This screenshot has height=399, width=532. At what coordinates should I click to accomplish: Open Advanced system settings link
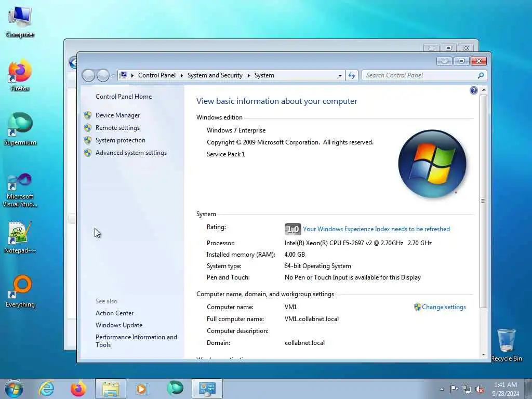pos(131,153)
